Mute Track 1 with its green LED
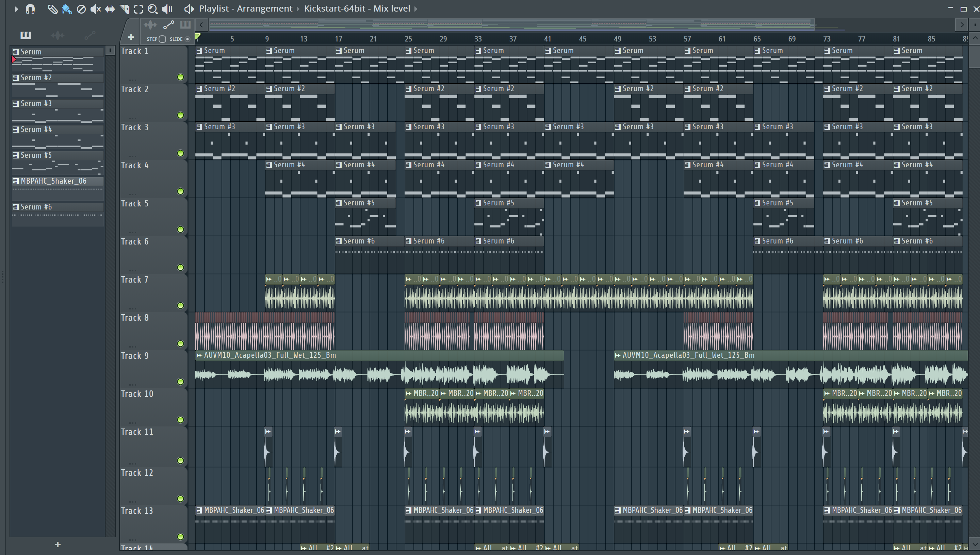 [x=180, y=77]
